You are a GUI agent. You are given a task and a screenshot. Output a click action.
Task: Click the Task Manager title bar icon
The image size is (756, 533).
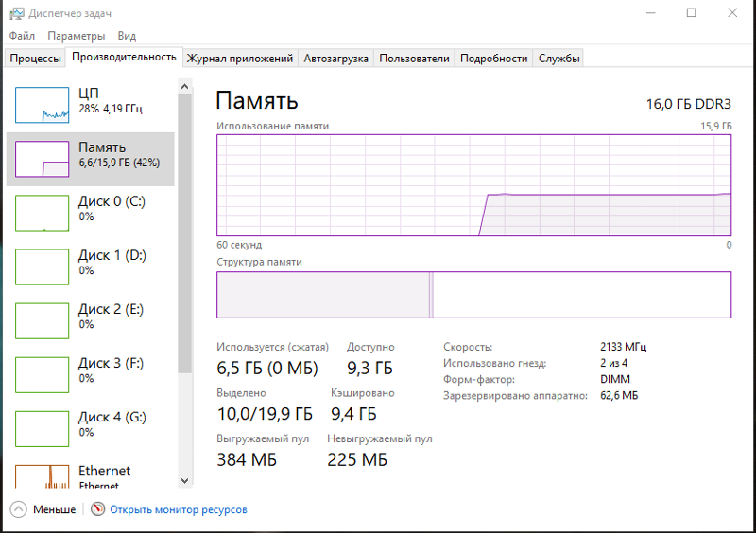click(17, 13)
